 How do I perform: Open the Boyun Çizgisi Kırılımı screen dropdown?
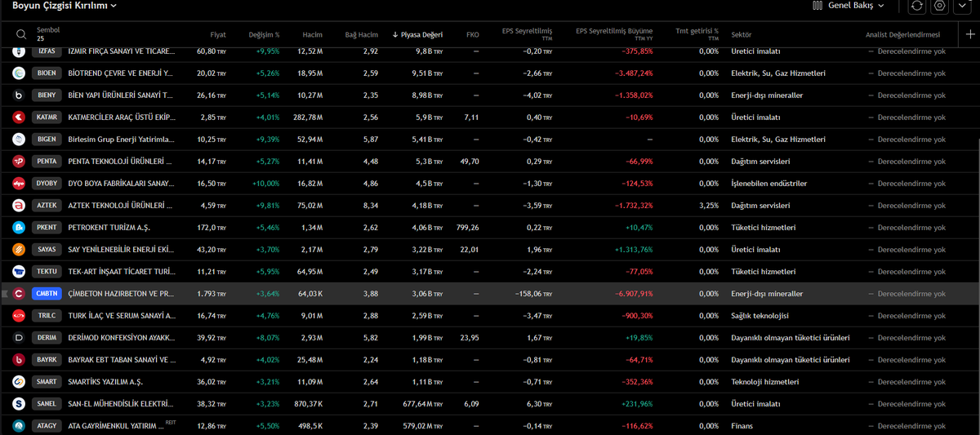tap(64, 6)
